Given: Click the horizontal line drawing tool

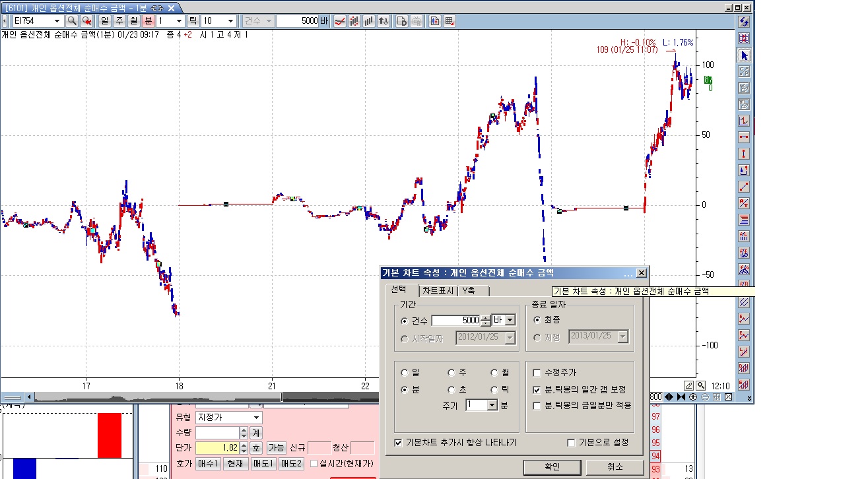Looking at the screenshot, I should (x=745, y=137).
